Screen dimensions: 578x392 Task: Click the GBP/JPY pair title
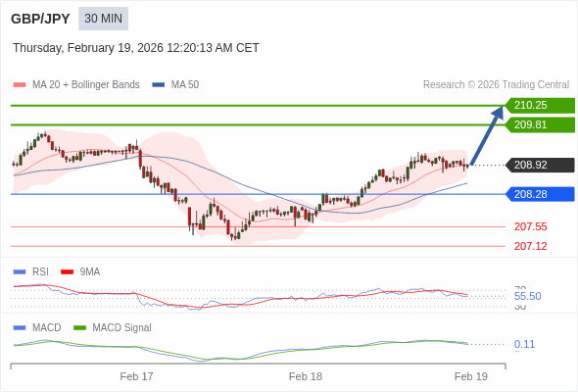point(40,19)
